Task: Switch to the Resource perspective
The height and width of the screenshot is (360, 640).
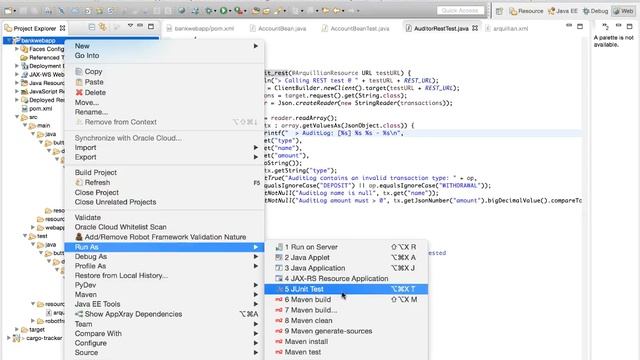Action: 526,11
